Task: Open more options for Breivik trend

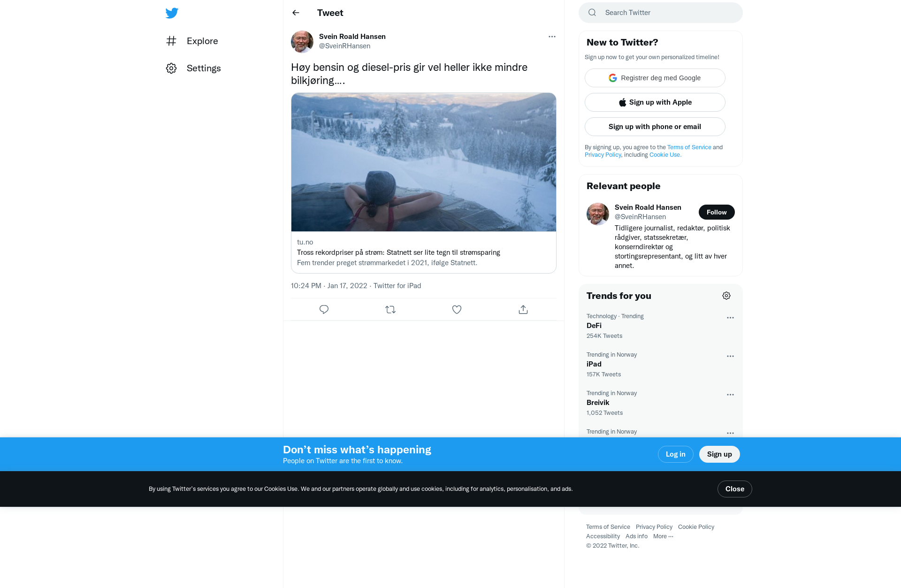Action: [730, 395]
